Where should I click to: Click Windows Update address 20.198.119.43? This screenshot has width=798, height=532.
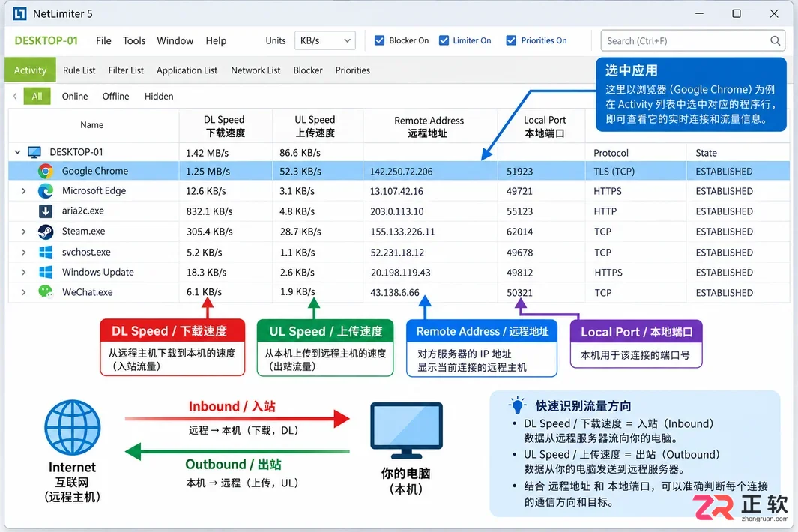coord(401,273)
